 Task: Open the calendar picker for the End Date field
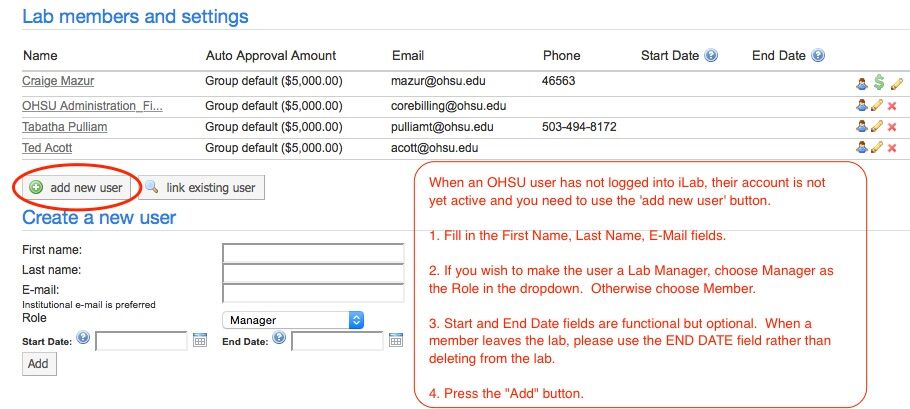click(396, 341)
